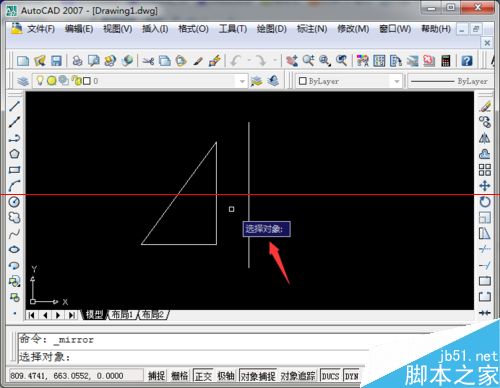The height and width of the screenshot is (388, 500).
Task: Click the Rotate modify tool
Action: tap(485, 202)
